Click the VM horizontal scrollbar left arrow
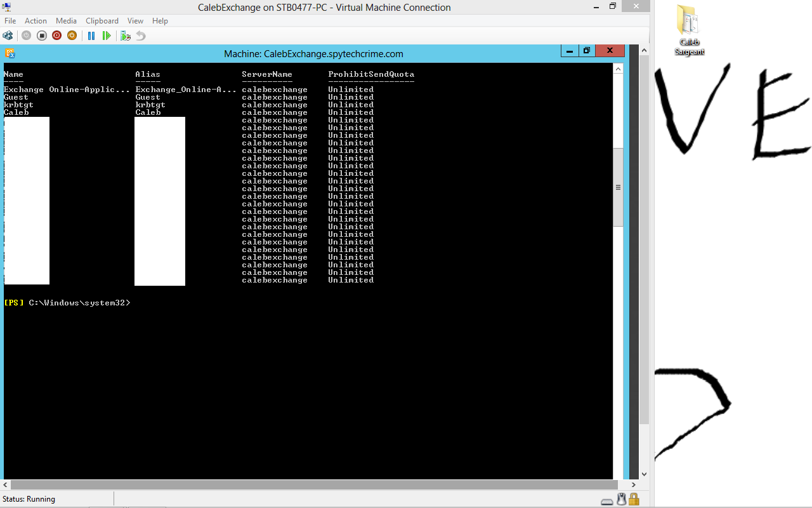This screenshot has height=508, width=812. click(x=5, y=485)
